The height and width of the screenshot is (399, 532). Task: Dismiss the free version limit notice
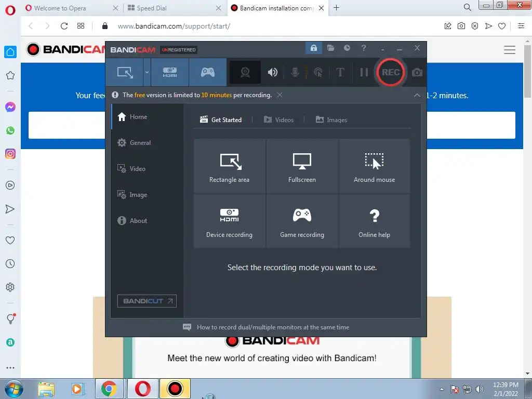(x=279, y=95)
